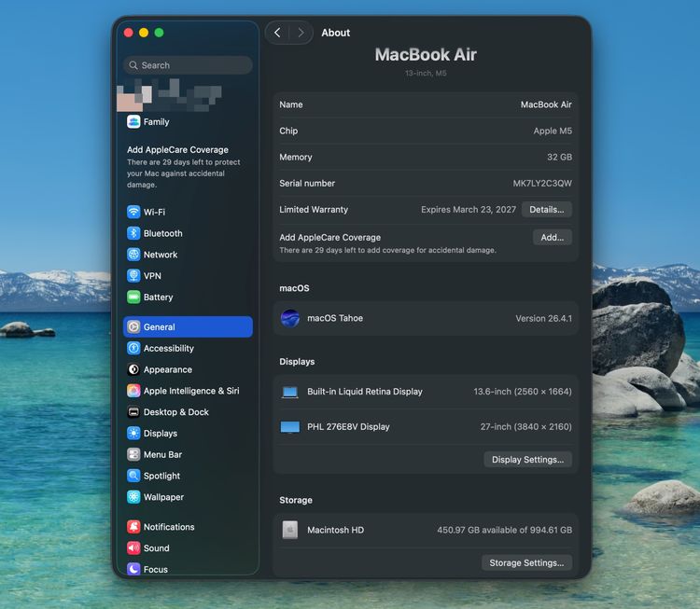Click the 13-inch, M5 subtitle
The image size is (700, 609).
[x=426, y=73]
